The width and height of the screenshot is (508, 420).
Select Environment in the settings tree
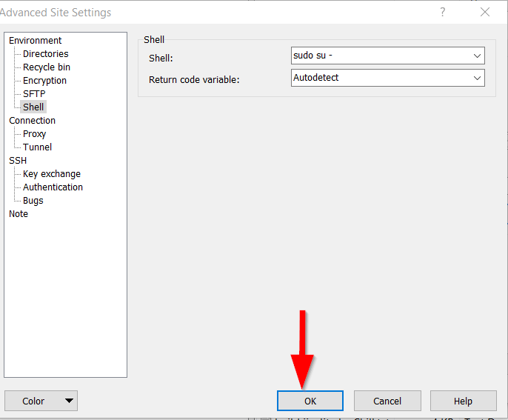click(36, 41)
